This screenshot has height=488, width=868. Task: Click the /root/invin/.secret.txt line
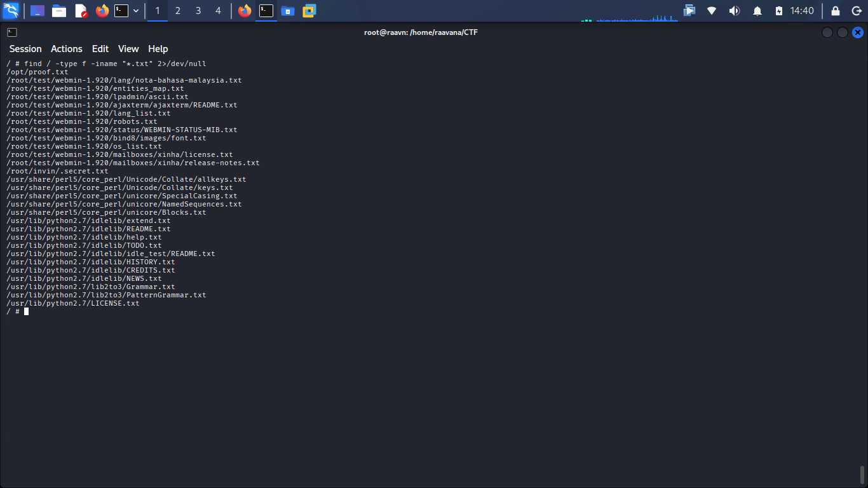pyautogui.click(x=57, y=171)
